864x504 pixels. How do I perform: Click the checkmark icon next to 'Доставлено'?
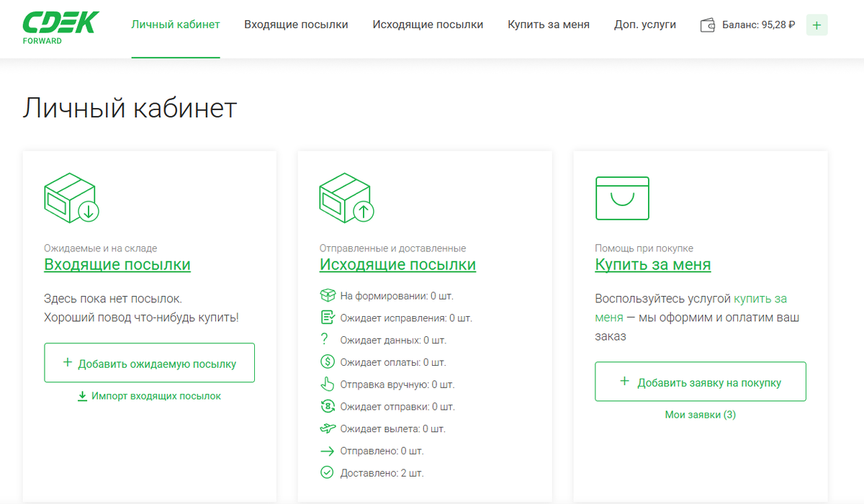[328, 473]
